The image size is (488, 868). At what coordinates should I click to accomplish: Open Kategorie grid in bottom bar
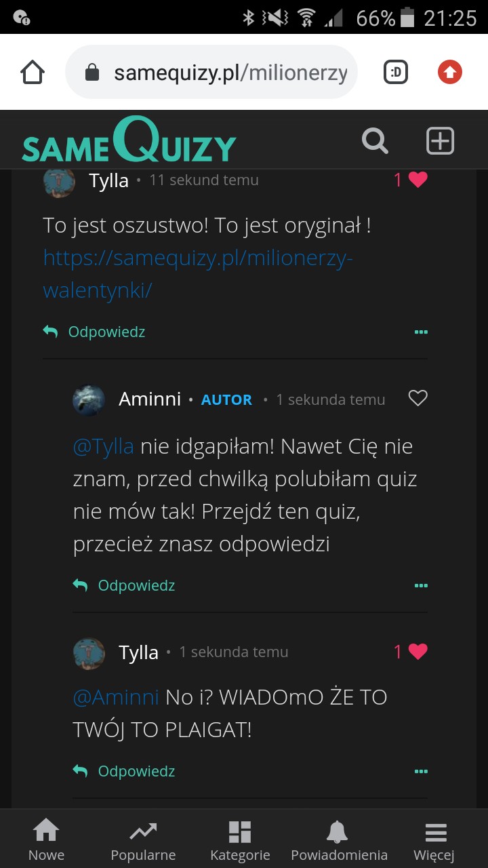pyautogui.click(x=240, y=840)
